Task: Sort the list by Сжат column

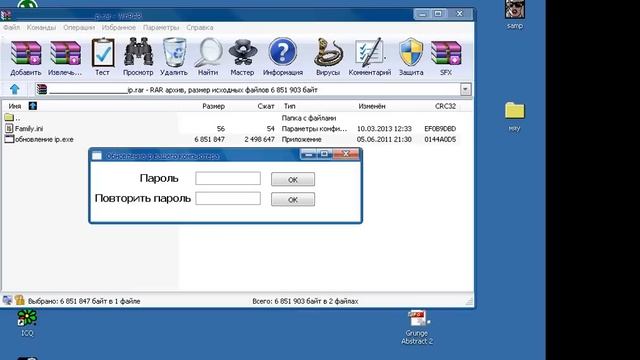Action: pos(266,106)
